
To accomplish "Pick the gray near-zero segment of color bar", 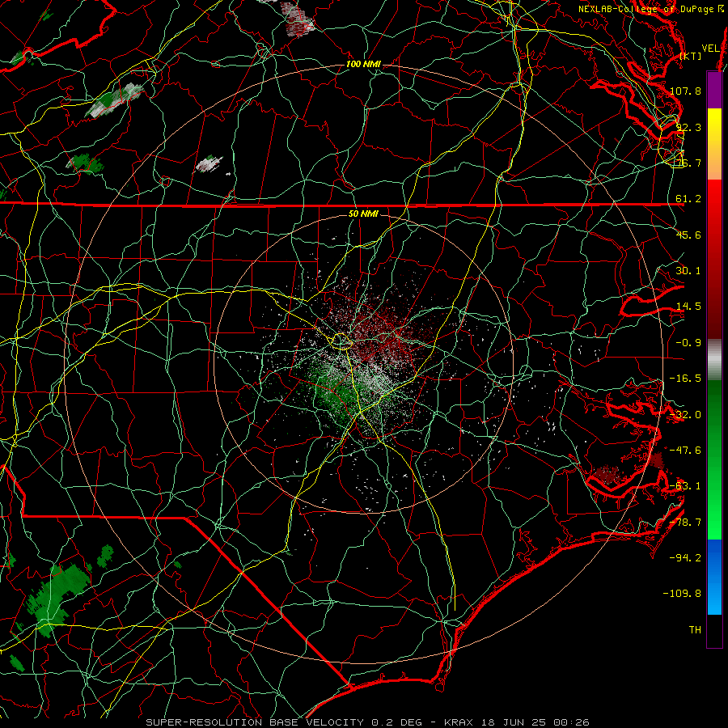I will [714, 360].
